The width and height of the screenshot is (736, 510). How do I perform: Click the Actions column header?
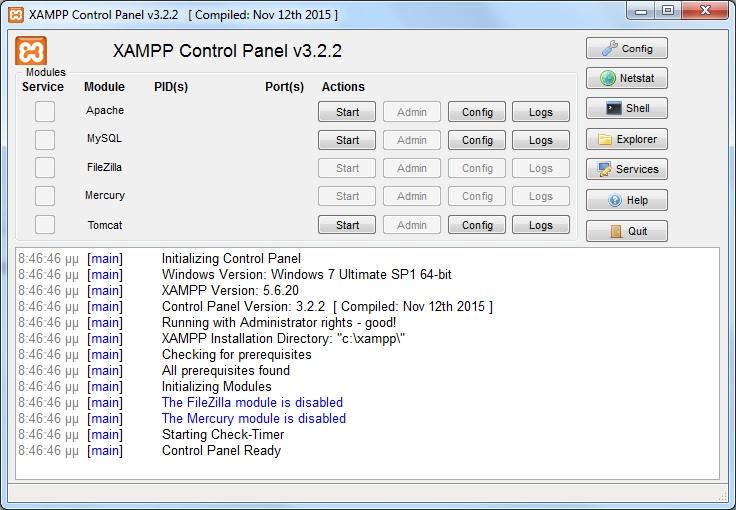point(343,87)
